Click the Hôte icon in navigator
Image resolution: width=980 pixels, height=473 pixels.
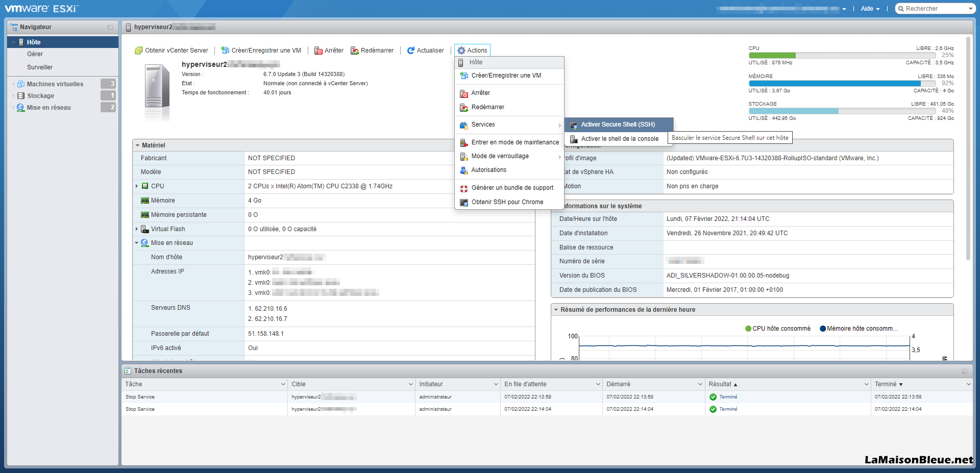(21, 42)
